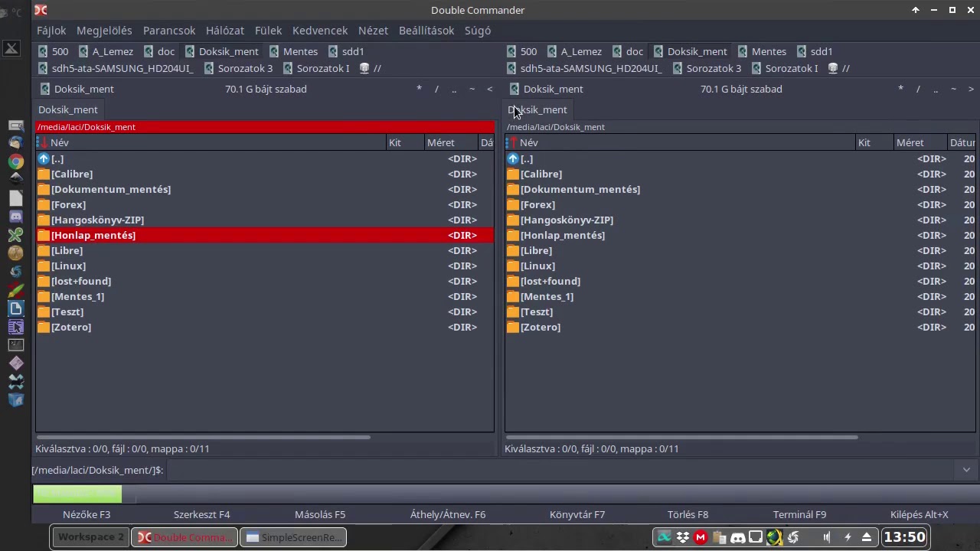This screenshot has height=551, width=980.
Task: Click Másolás F5 copy button
Action: point(320,514)
